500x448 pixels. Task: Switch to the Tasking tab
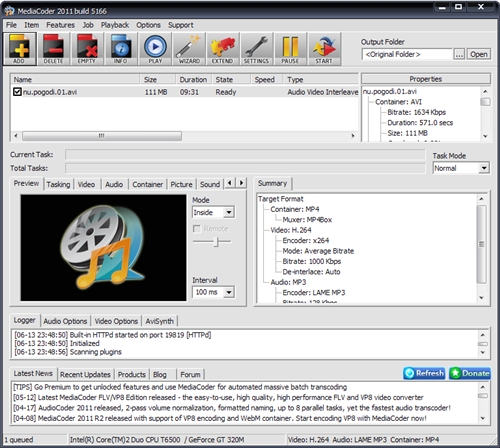click(x=58, y=184)
